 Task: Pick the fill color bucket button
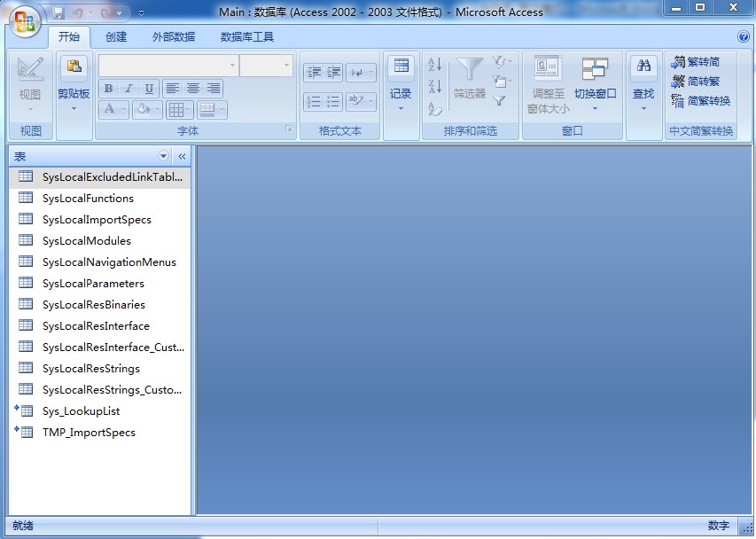click(x=147, y=109)
